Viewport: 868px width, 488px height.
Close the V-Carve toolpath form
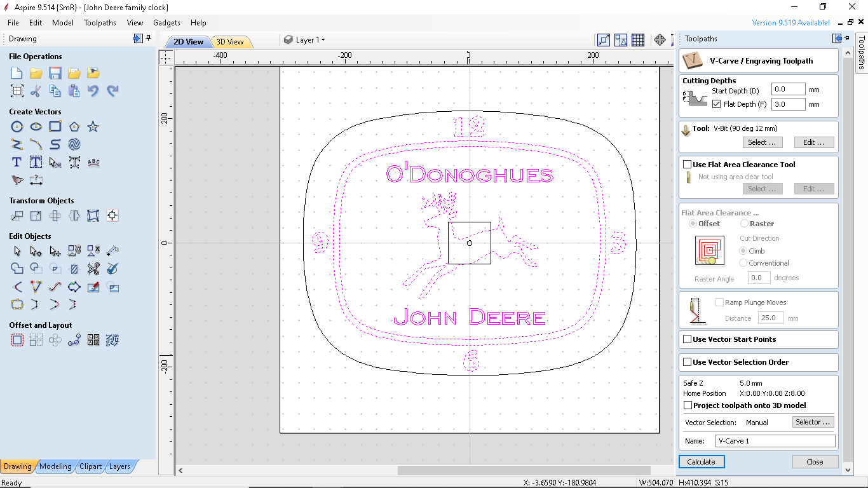click(x=815, y=462)
